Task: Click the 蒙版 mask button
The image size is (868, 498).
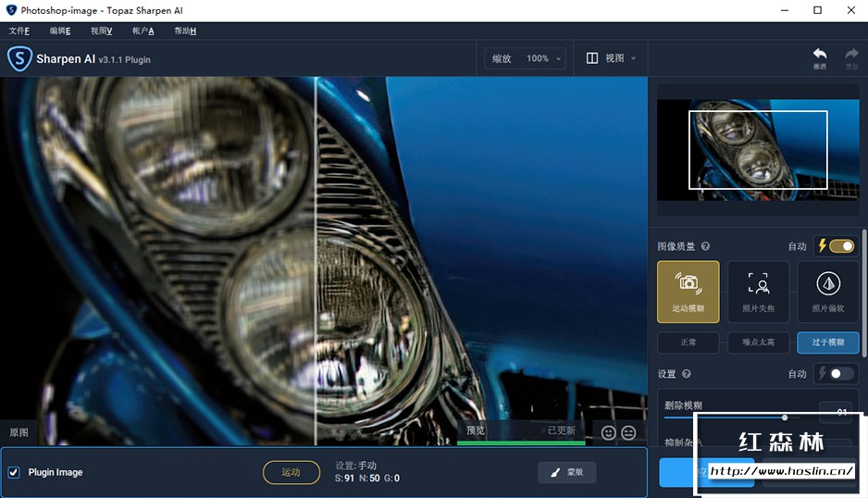Action: pos(567,472)
